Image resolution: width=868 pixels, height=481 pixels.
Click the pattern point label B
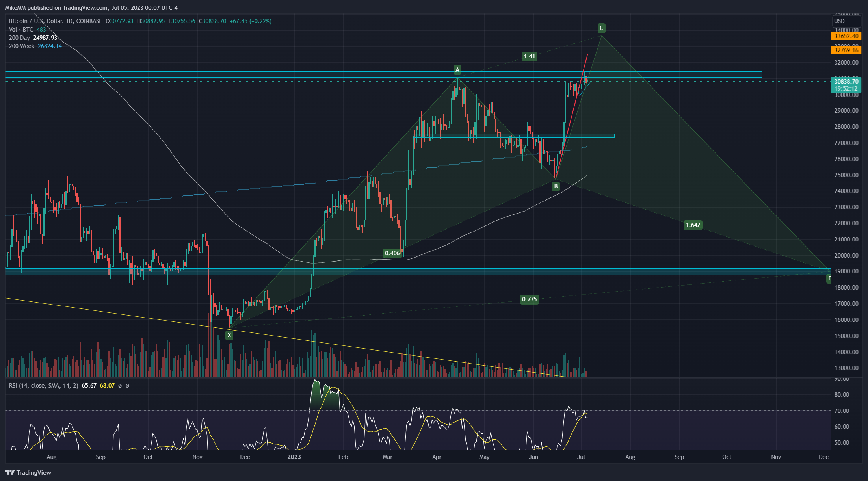pyautogui.click(x=556, y=186)
